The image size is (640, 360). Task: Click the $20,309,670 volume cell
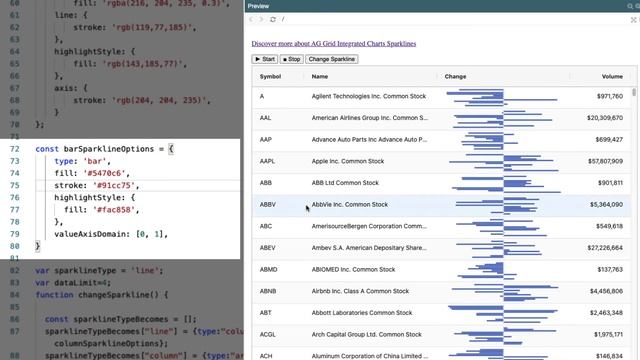click(605, 118)
